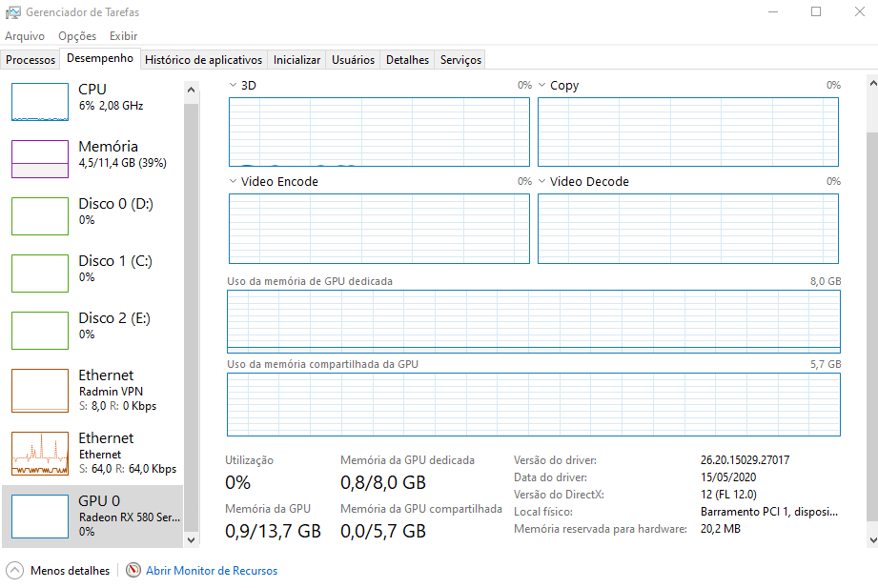Open the Radmin VPN Ethernet graph icon
This screenshot has height=588, width=878.
tap(40, 391)
